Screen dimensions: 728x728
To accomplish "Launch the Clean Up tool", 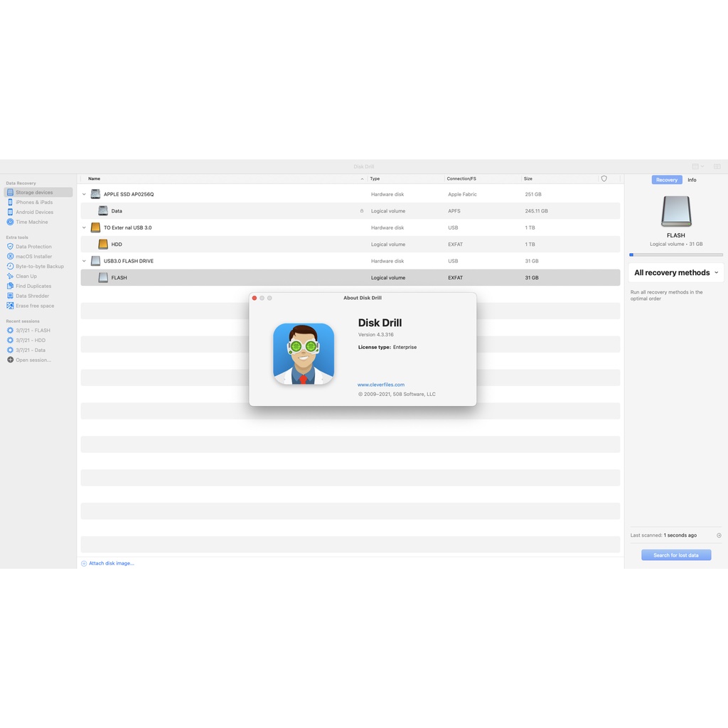I will click(26, 277).
